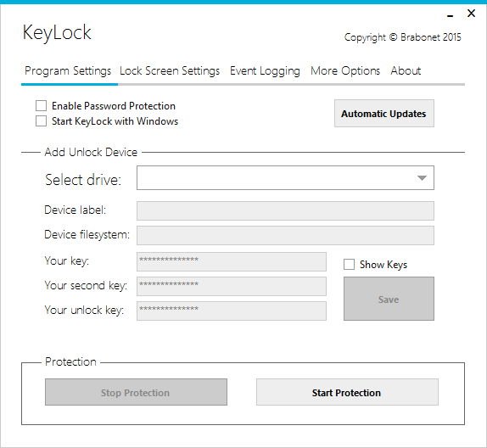Expand the Select drive dropdown arrow

pyautogui.click(x=422, y=177)
